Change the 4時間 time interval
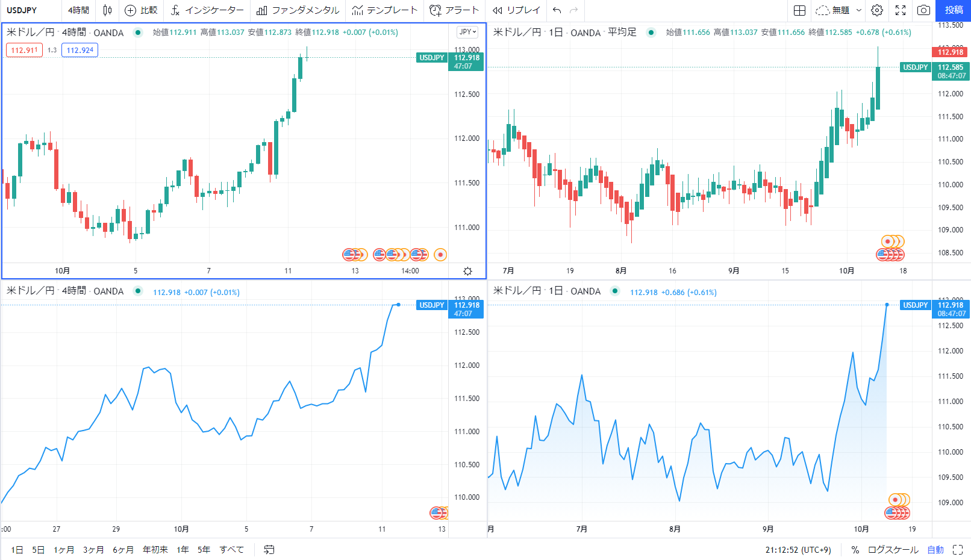 pos(78,10)
